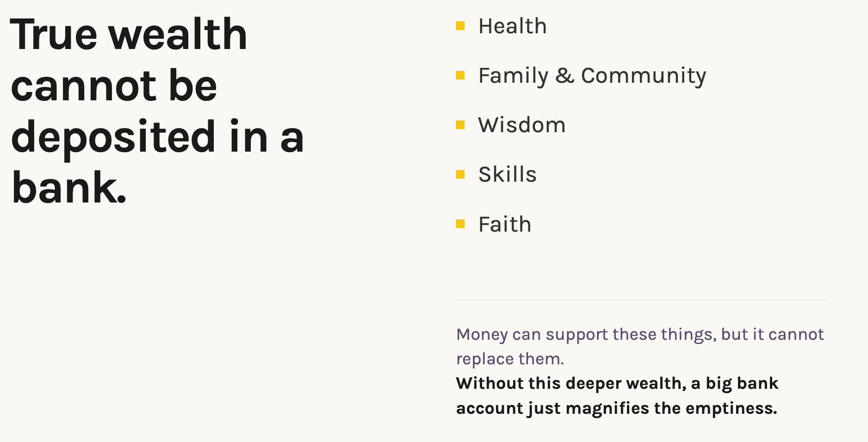Click the word Health in the list

click(x=513, y=26)
